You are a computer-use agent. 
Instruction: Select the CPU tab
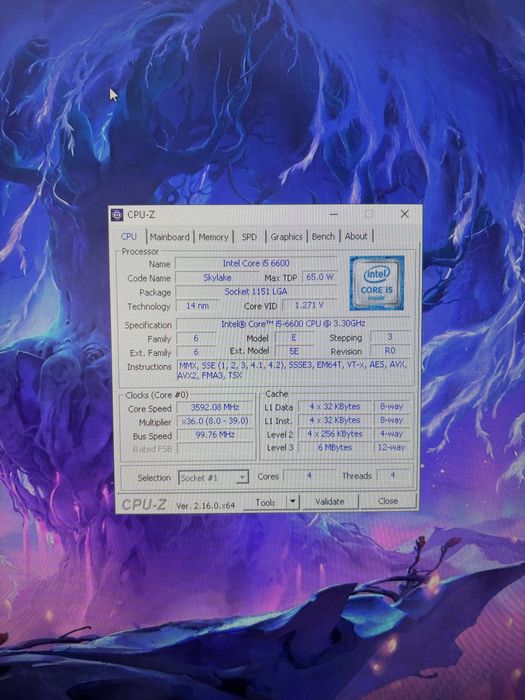pyautogui.click(x=129, y=237)
